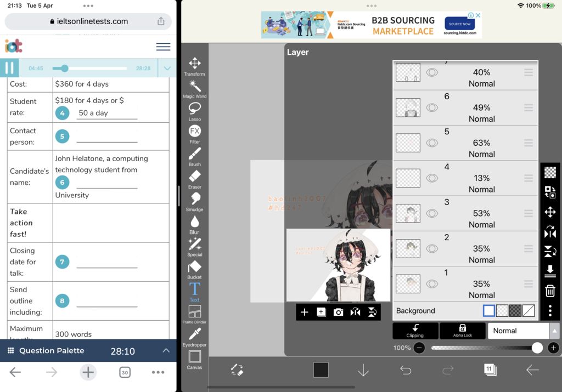Toggle visibility of layer 7
The width and height of the screenshot is (562, 392).
pos(432,72)
